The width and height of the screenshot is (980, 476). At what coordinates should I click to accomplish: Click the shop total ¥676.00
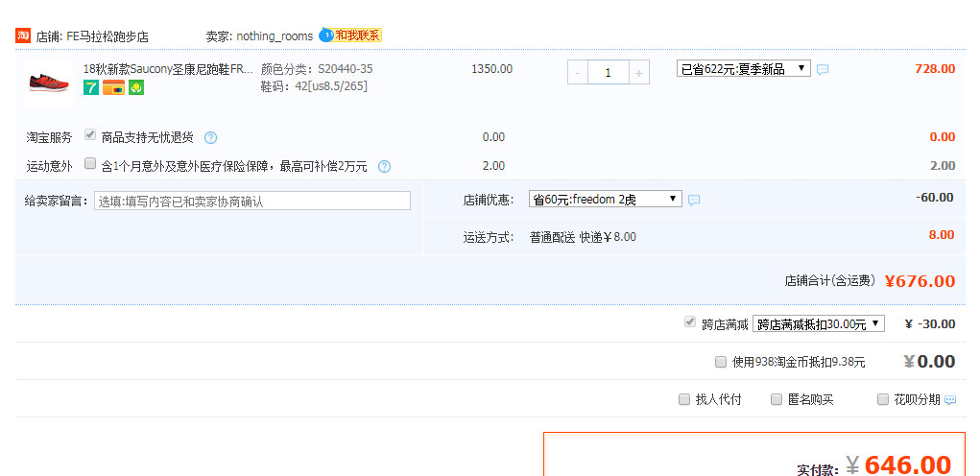click(920, 281)
